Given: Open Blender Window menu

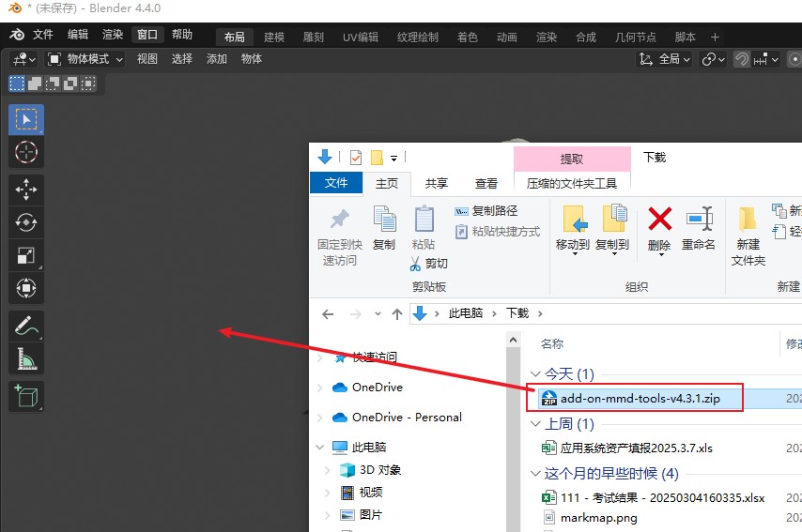Looking at the screenshot, I should click(147, 34).
